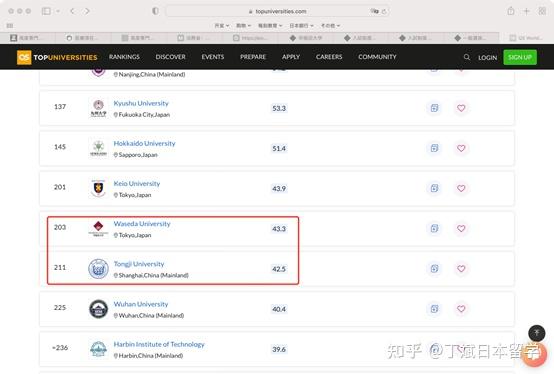554x374 pixels.
Task: Open the Discover menu
Action: [x=170, y=57]
